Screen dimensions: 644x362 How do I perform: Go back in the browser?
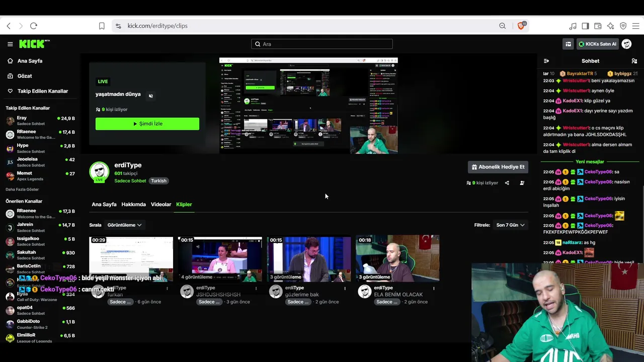tap(9, 26)
